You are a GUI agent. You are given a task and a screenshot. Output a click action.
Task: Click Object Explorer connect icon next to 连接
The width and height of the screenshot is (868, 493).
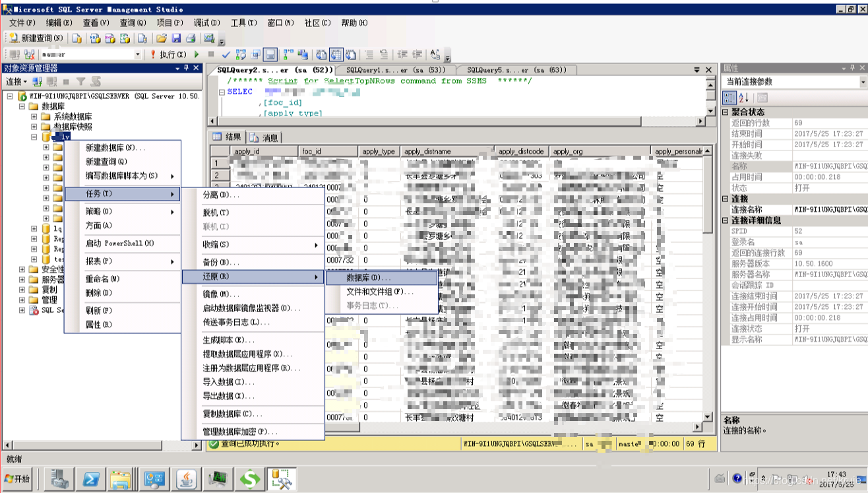coord(38,82)
